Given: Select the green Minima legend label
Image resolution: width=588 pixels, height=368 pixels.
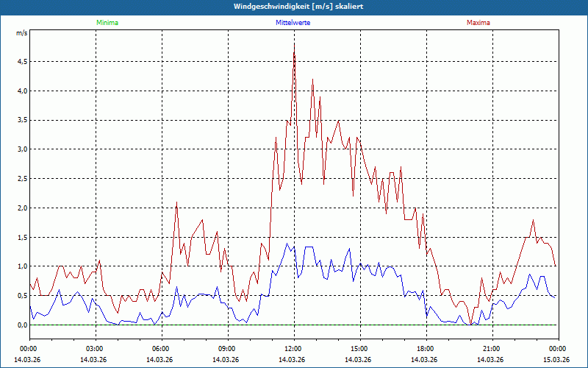Looking at the screenshot, I should pos(107,23).
